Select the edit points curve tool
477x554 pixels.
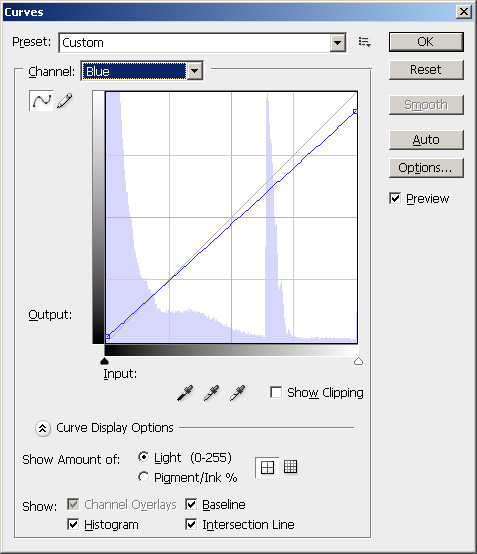[x=41, y=101]
